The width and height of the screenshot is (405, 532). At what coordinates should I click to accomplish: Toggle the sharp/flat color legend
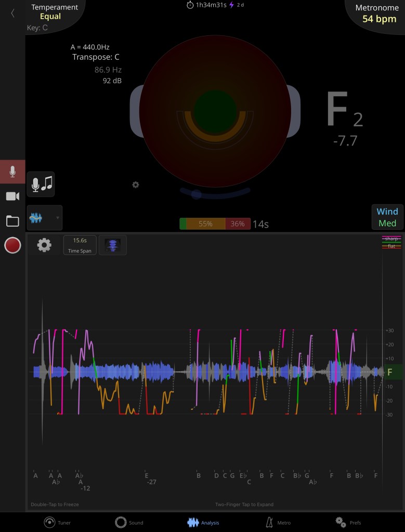click(x=391, y=242)
